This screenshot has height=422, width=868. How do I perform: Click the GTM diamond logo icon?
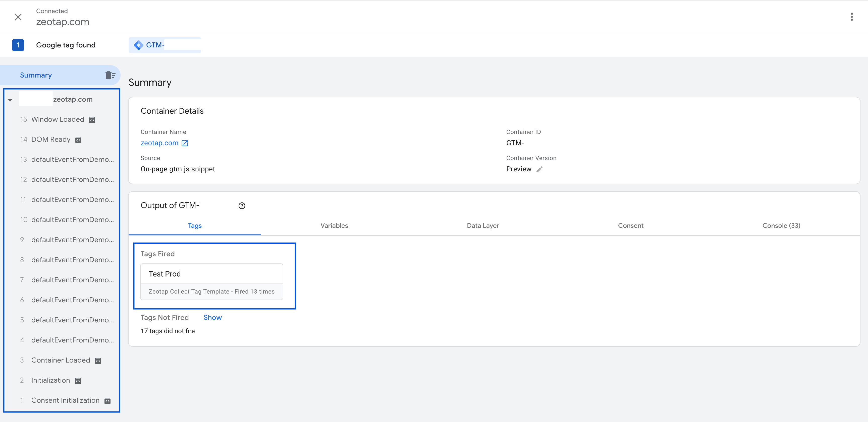click(x=138, y=45)
